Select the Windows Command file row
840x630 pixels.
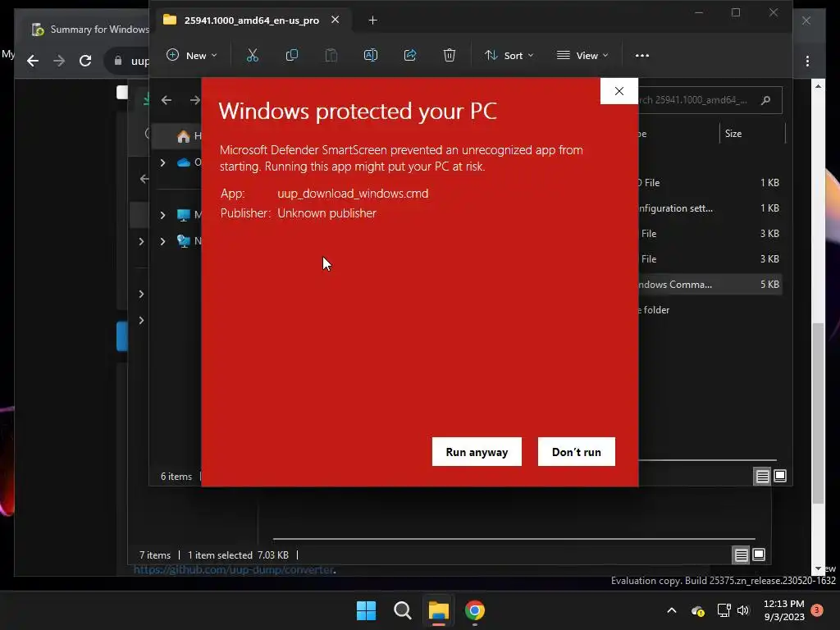coord(710,285)
